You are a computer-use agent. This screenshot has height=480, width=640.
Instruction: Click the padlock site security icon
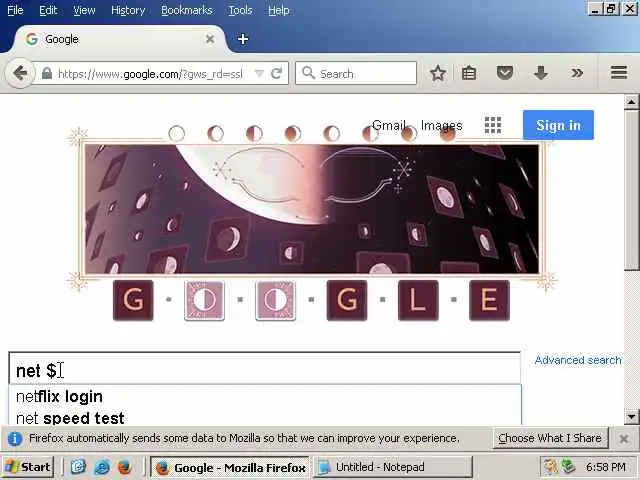pos(47,73)
